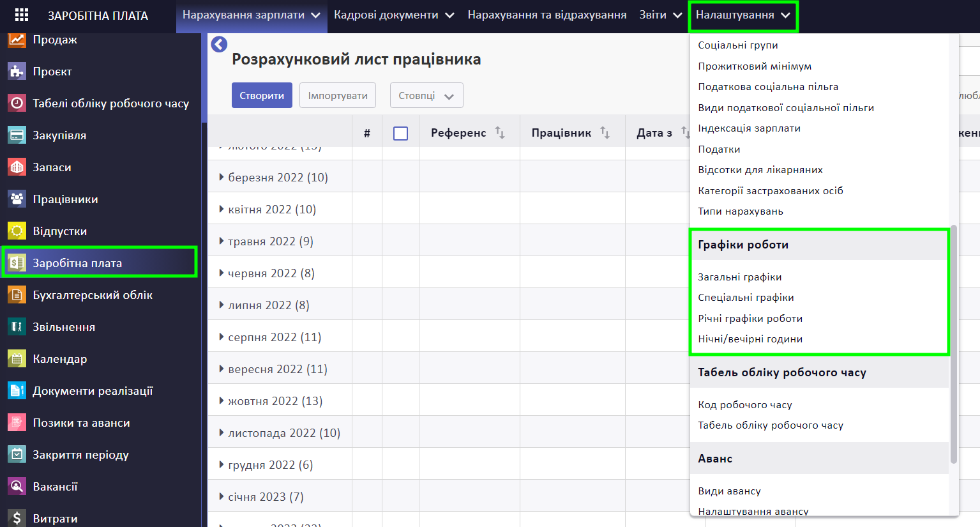Sort by Дата з column arrows
Screen dimensions: 980x527
(x=684, y=133)
